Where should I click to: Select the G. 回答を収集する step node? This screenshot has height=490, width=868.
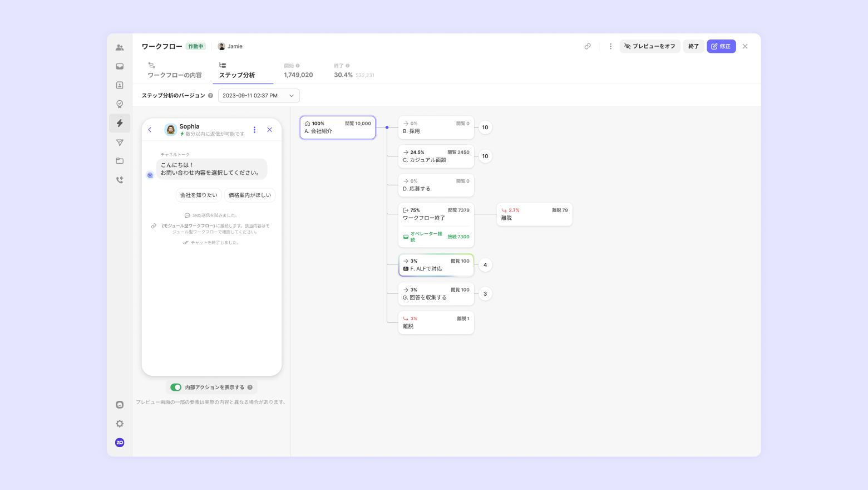click(436, 294)
